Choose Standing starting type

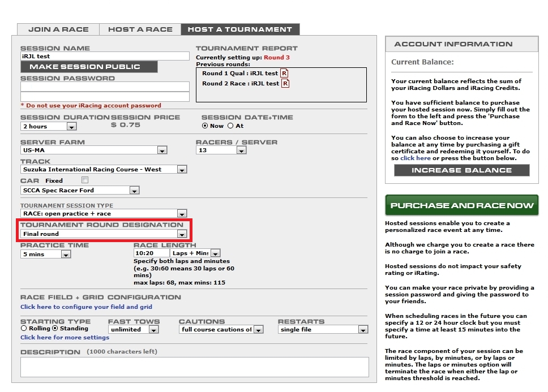pos(55,328)
